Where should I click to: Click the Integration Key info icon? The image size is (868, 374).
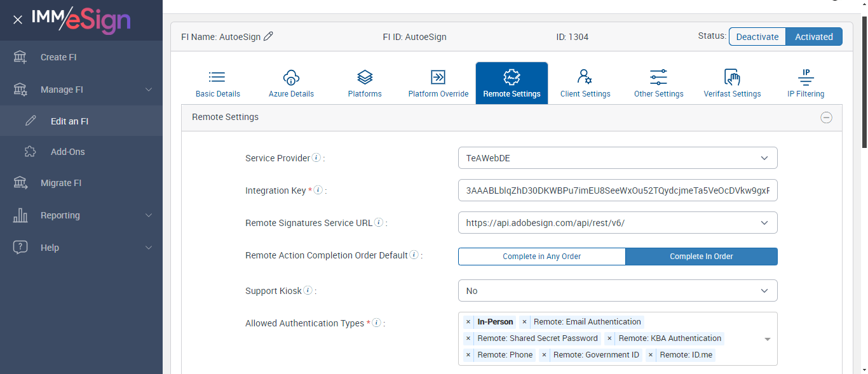pyautogui.click(x=318, y=190)
